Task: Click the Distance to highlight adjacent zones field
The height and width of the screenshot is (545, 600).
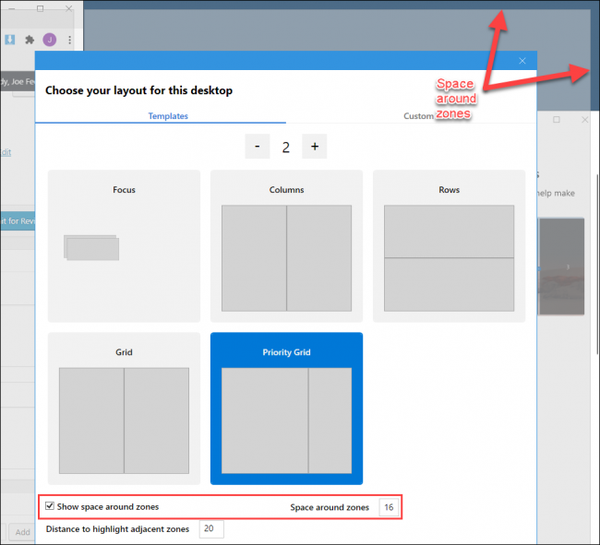Action: pyautogui.click(x=211, y=529)
